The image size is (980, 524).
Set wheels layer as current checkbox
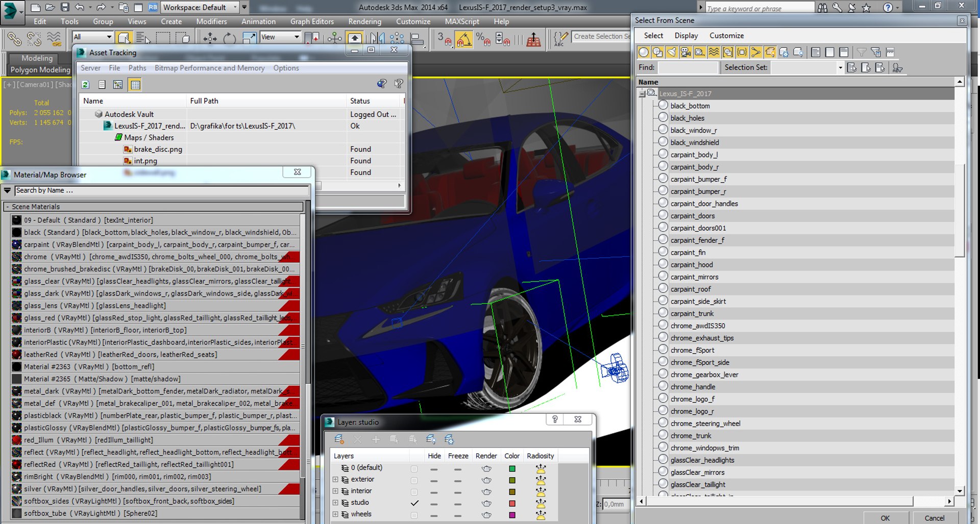point(414,515)
